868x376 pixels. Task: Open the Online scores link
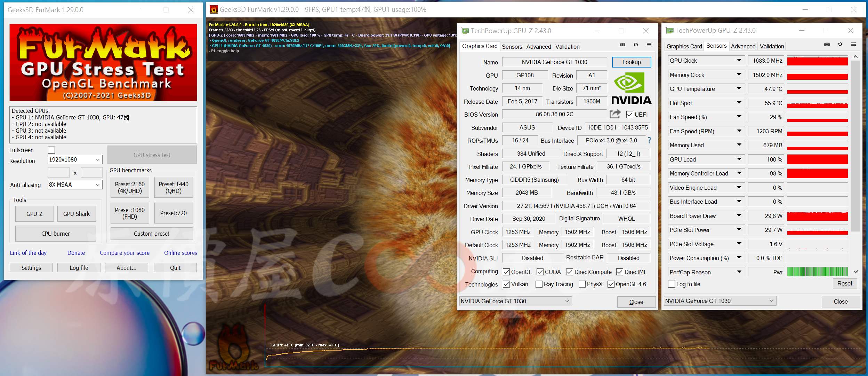[x=180, y=253]
